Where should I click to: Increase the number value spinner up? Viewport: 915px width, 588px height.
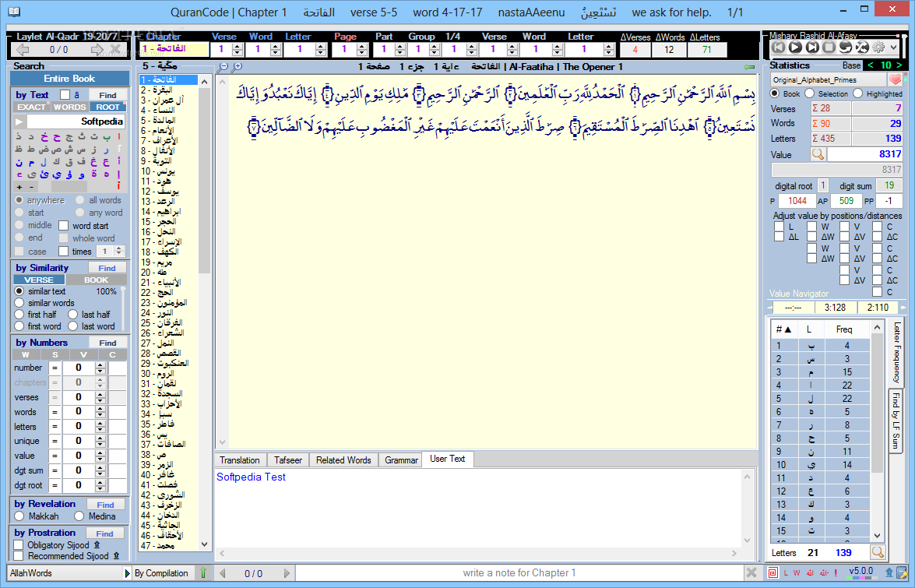pyautogui.click(x=100, y=364)
